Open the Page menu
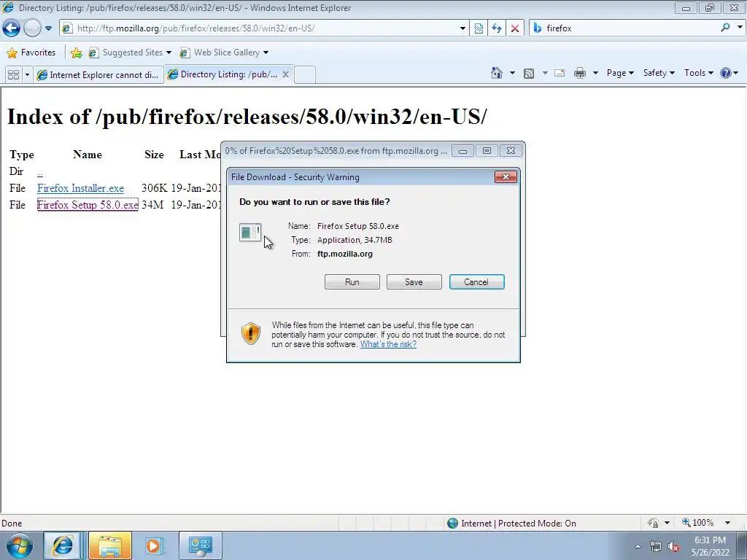This screenshot has width=747, height=560. [x=620, y=73]
